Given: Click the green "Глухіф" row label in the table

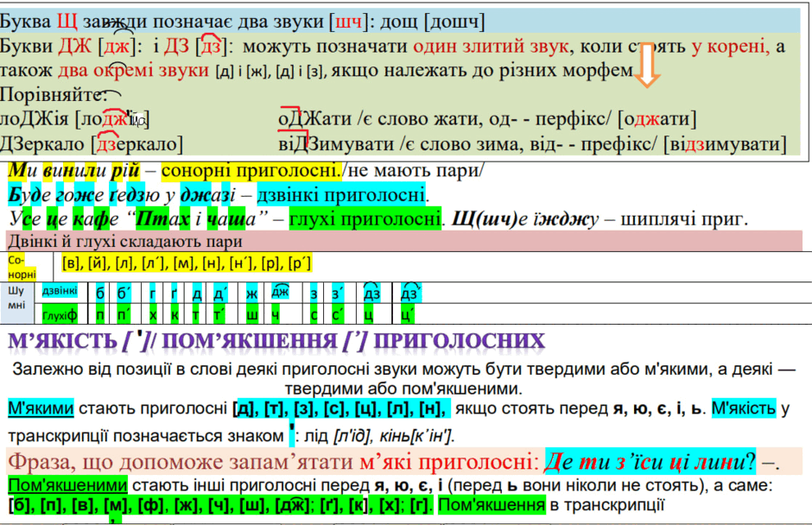Looking at the screenshot, I should (x=60, y=315).
